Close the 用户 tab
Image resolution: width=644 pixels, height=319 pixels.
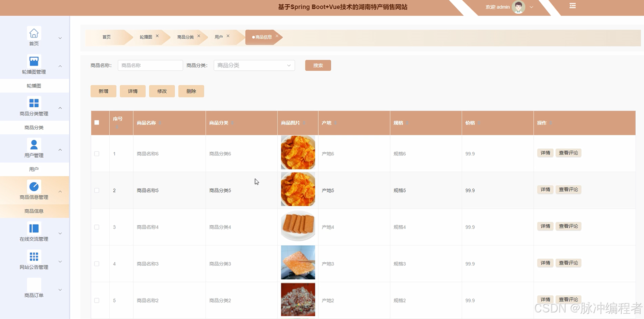point(228,36)
